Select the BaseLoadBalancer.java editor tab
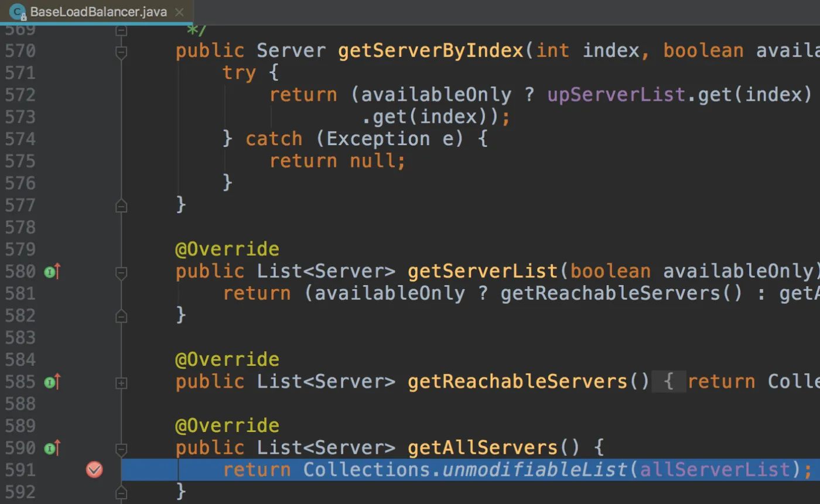 (97, 12)
